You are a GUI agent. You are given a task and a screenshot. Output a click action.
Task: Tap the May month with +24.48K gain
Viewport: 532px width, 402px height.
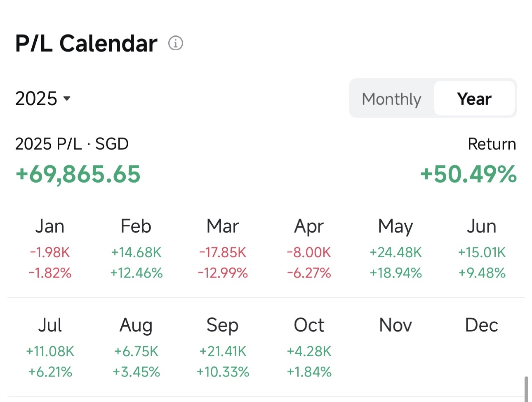point(395,249)
